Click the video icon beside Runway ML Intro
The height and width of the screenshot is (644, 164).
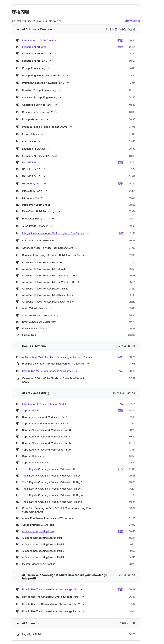point(18,263)
